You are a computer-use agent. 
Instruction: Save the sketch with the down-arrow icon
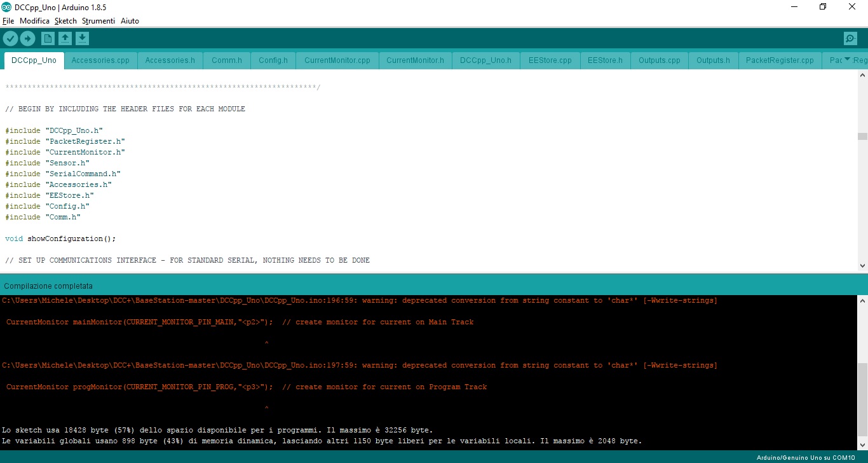coord(82,38)
